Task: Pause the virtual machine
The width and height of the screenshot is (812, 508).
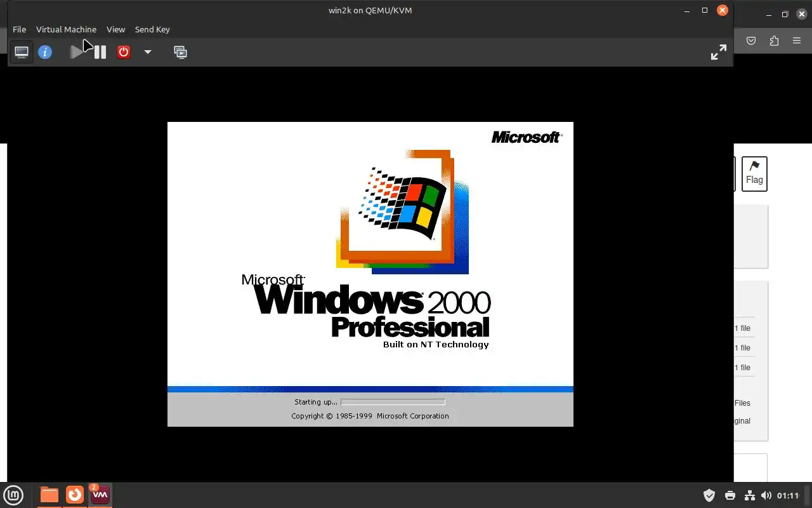Action: coord(100,52)
